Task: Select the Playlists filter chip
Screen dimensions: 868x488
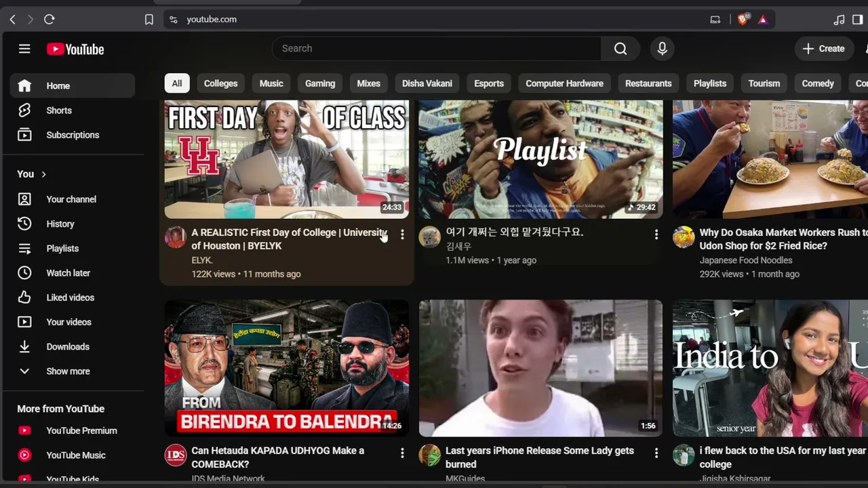Action: pos(710,83)
